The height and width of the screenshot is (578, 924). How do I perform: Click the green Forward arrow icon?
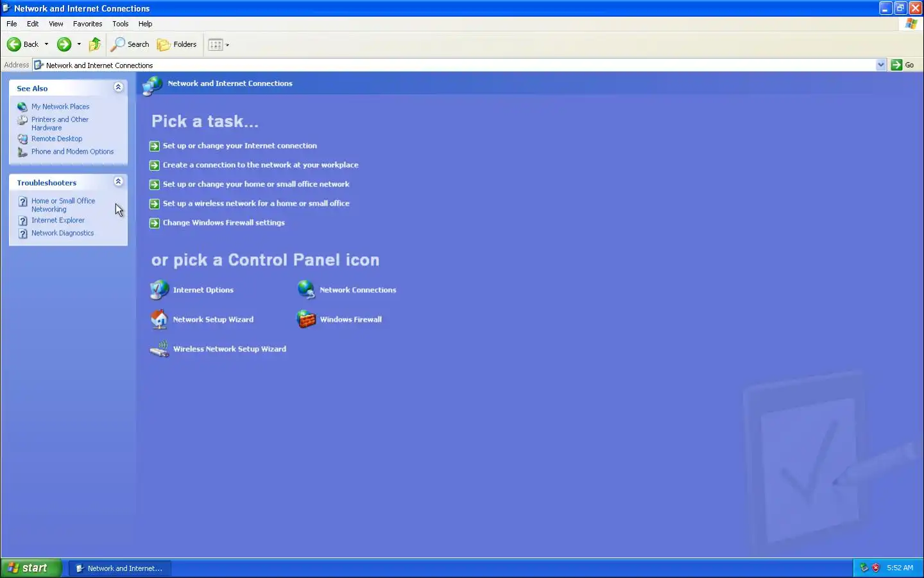64,44
